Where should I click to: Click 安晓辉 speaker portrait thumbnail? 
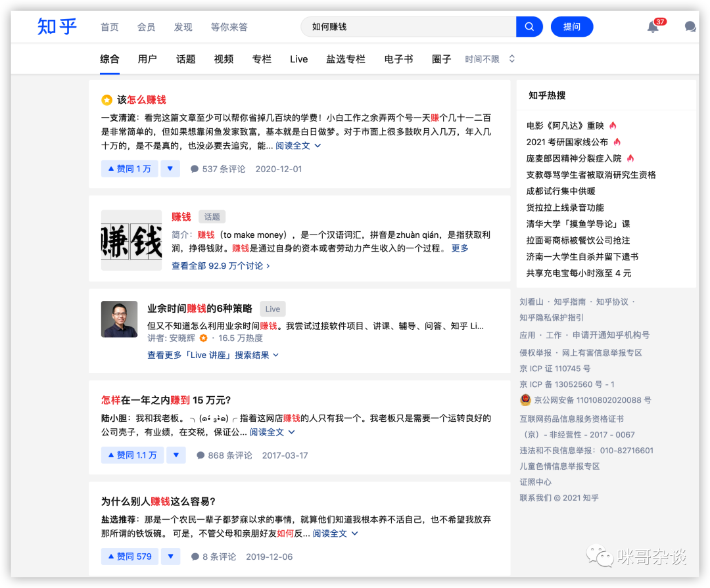pos(119,319)
